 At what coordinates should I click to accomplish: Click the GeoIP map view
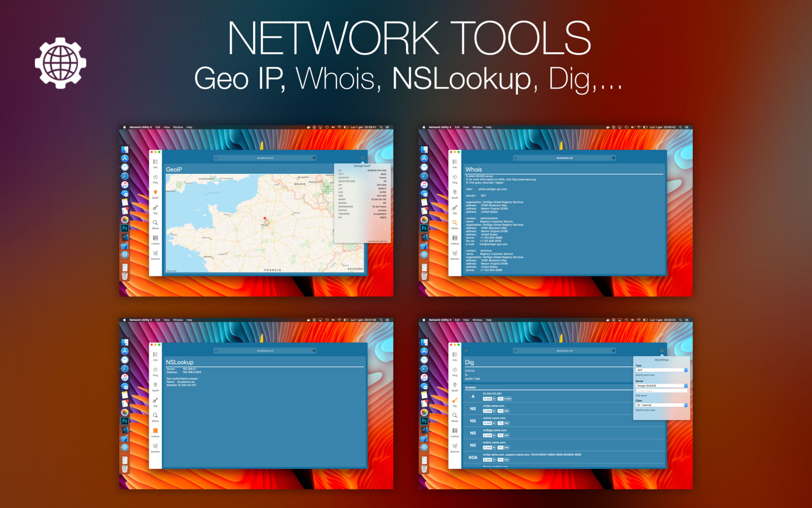pyautogui.click(x=265, y=224)
